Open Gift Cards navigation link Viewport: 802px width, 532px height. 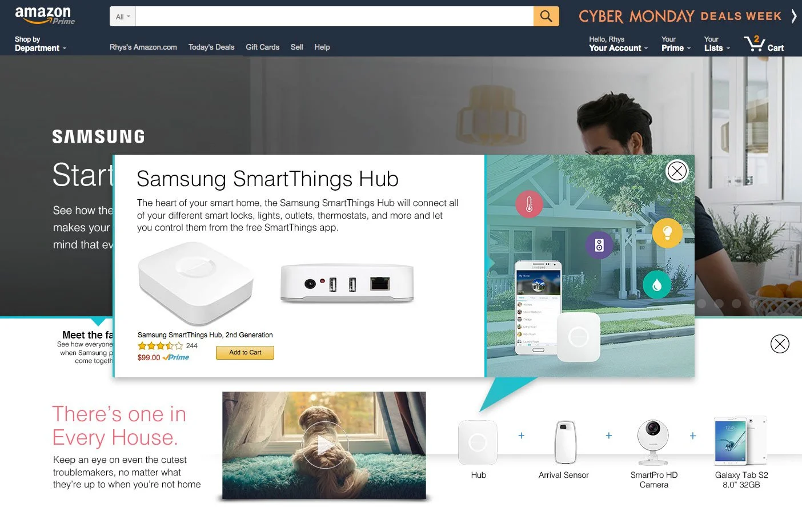tap(263, 47)
